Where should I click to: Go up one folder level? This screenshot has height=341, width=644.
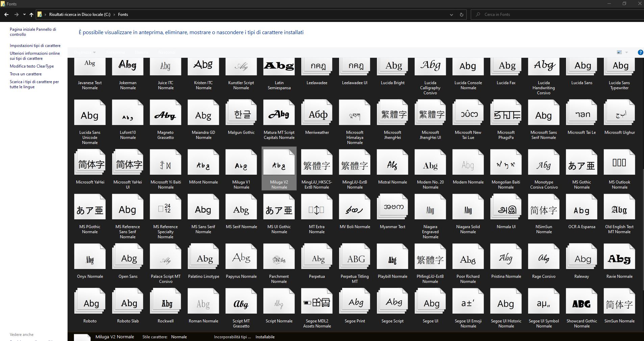(31, 14)
